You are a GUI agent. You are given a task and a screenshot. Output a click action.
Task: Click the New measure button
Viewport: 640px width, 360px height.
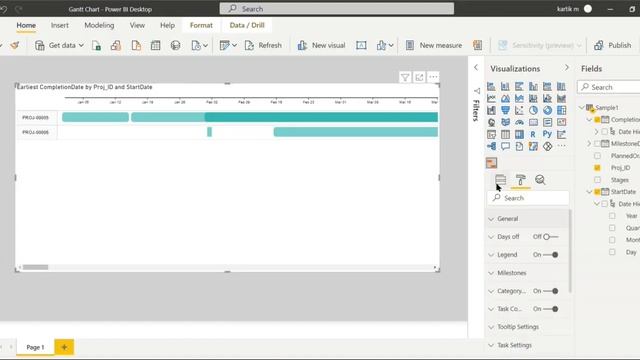click(x=434, y=45)
